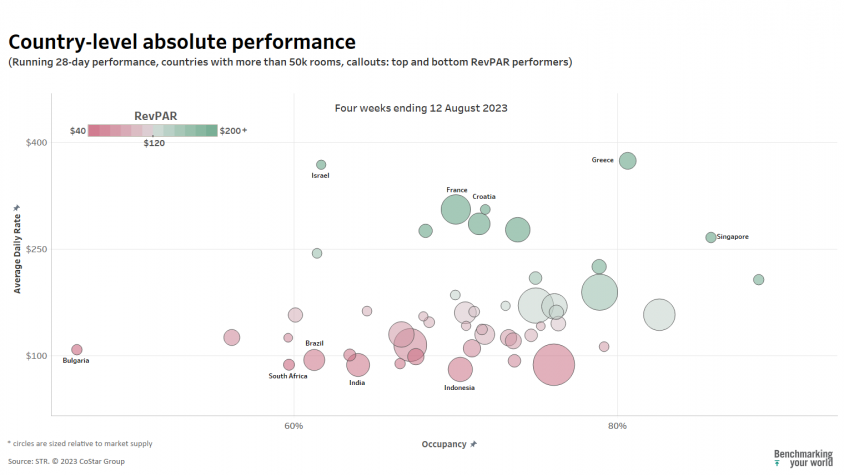The width and height of the screenshot is (844, 475).
Task: Click the green end of the RevPAR scale
Action: click(x=211, y=130)
